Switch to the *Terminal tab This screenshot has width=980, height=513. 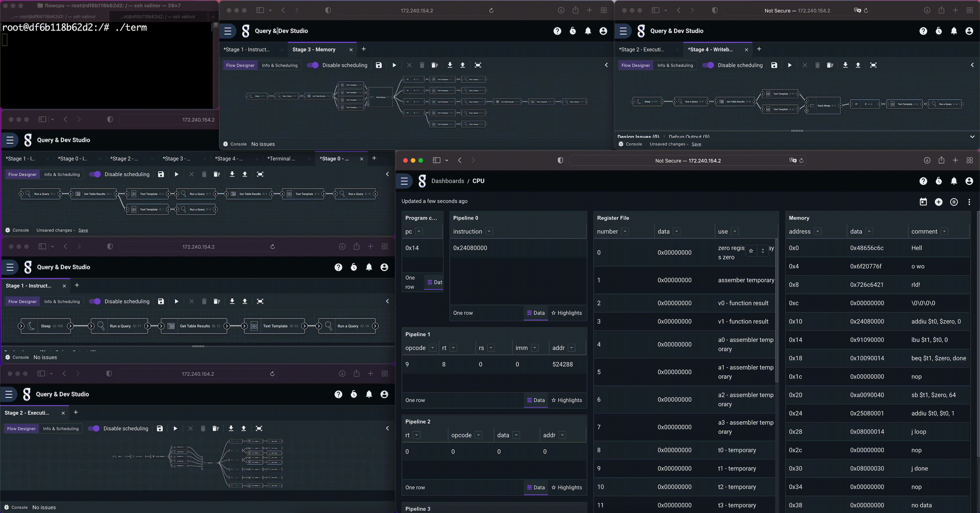pos(281,159)
